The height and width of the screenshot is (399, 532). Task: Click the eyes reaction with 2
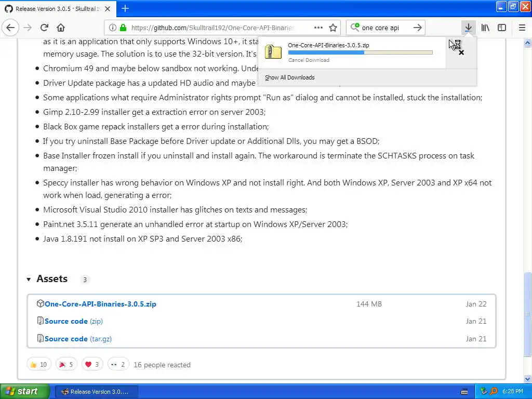(118, 364)
